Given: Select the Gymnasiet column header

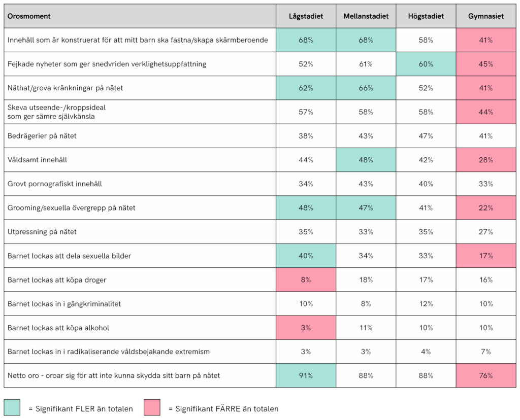Looking at the screenshot, I should point(486,16).
